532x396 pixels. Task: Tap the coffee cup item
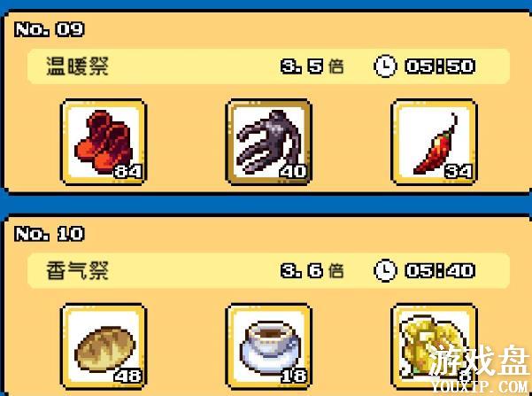269,346
